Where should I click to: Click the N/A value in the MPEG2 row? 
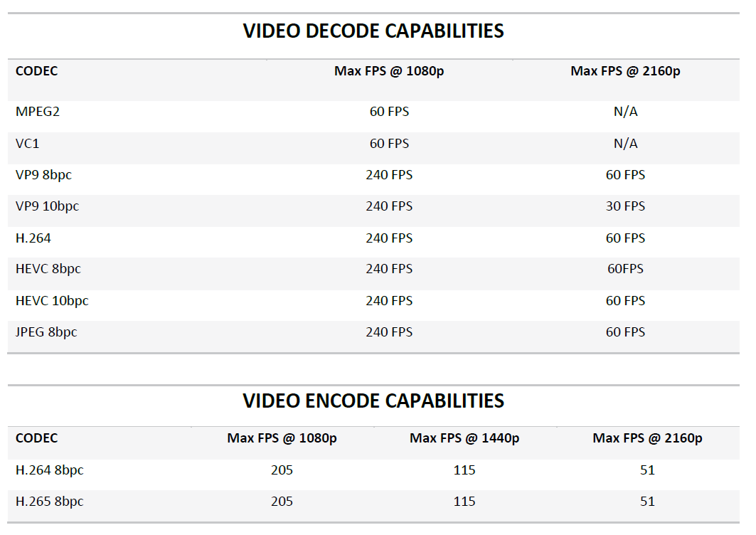[625, 112]
